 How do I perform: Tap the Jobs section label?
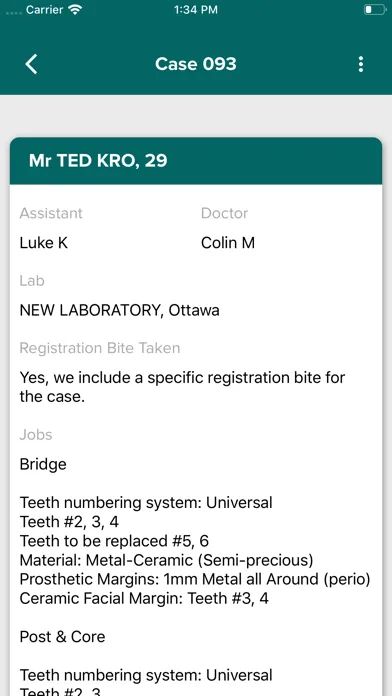(36, 435)
